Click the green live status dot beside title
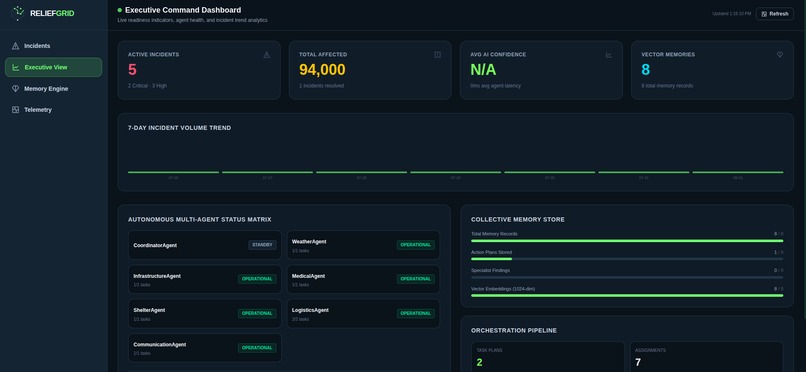This screenshot has width=806, height=372. coord(120,10)
